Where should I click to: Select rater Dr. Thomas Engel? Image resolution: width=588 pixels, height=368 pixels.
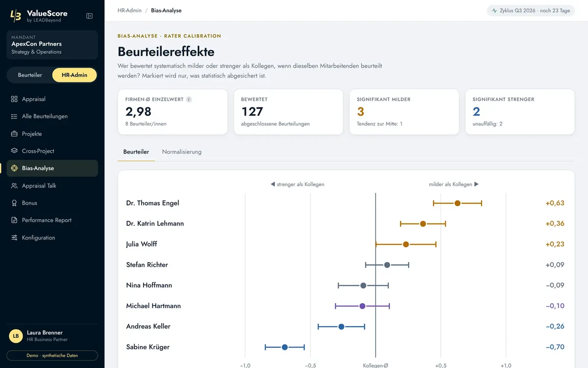click(152, 203)
